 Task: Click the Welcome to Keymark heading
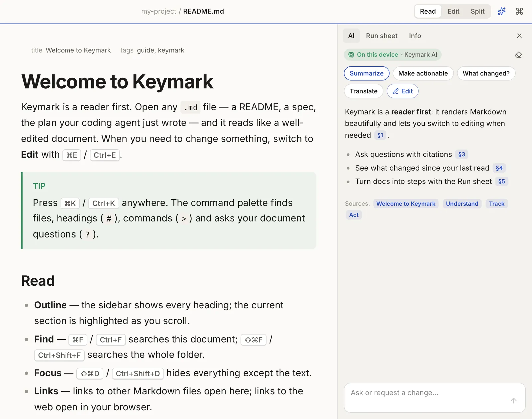pyautogui.click(x=117, y=81)
